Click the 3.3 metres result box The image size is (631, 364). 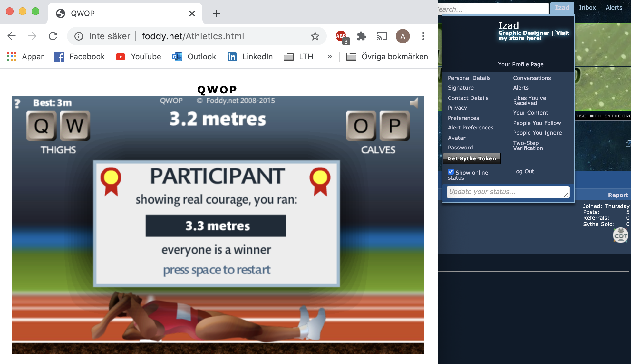[216, 226]
